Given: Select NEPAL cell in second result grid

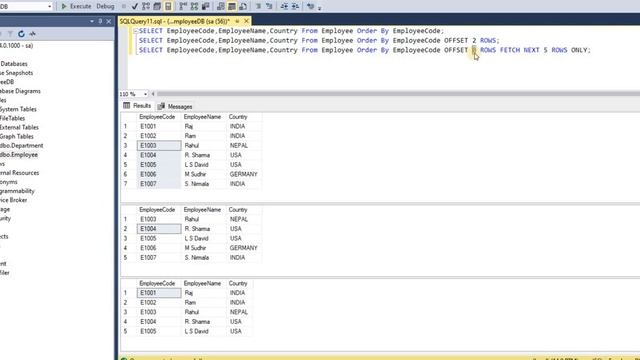Looking at the screenshot, I should (x=244, y=220).
